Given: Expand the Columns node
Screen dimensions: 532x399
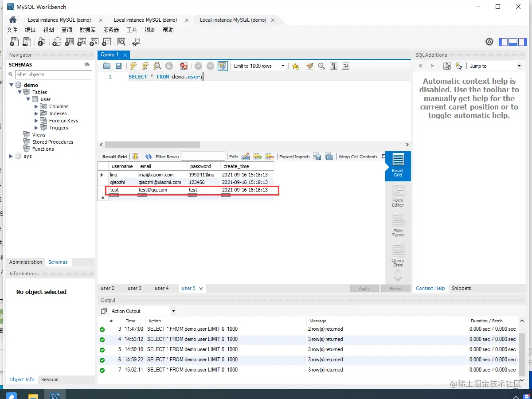Looking at the screenshot, I should [x=36, y=106].
